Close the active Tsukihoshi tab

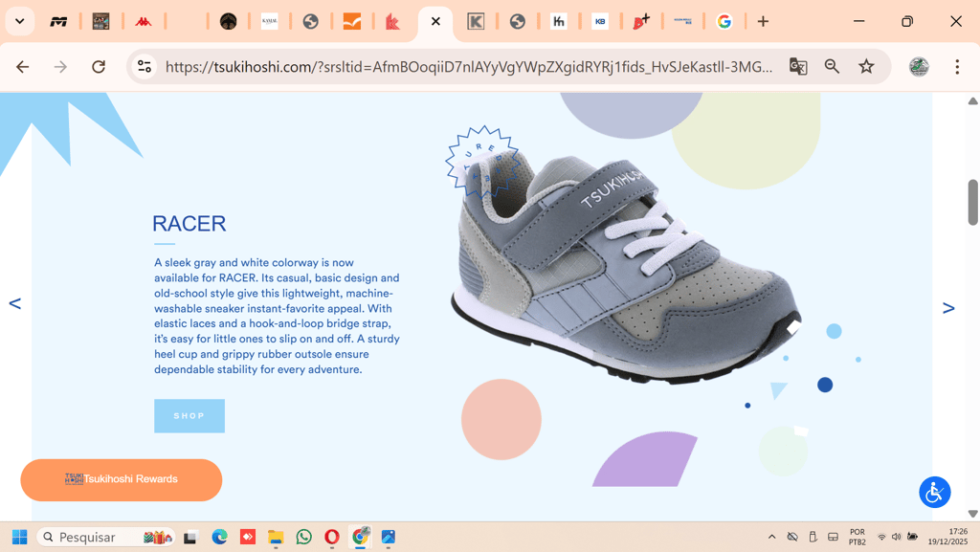point(435,21)
